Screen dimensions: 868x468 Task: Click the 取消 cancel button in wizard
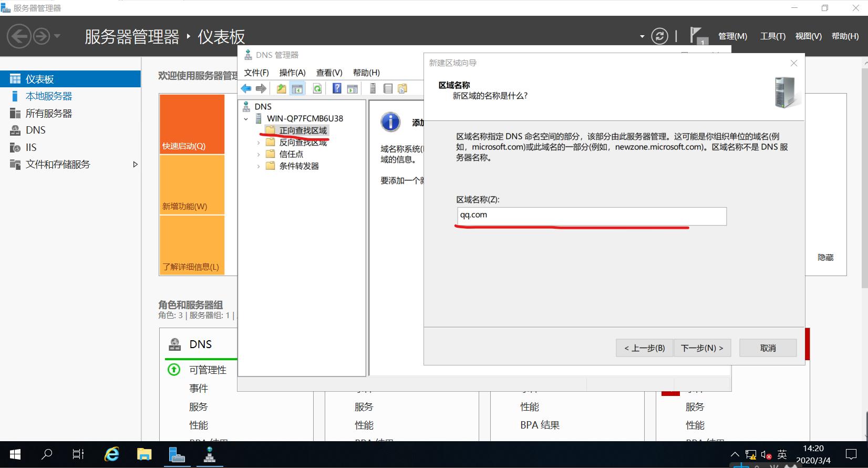pyautogui.click(x=768, y=348)
